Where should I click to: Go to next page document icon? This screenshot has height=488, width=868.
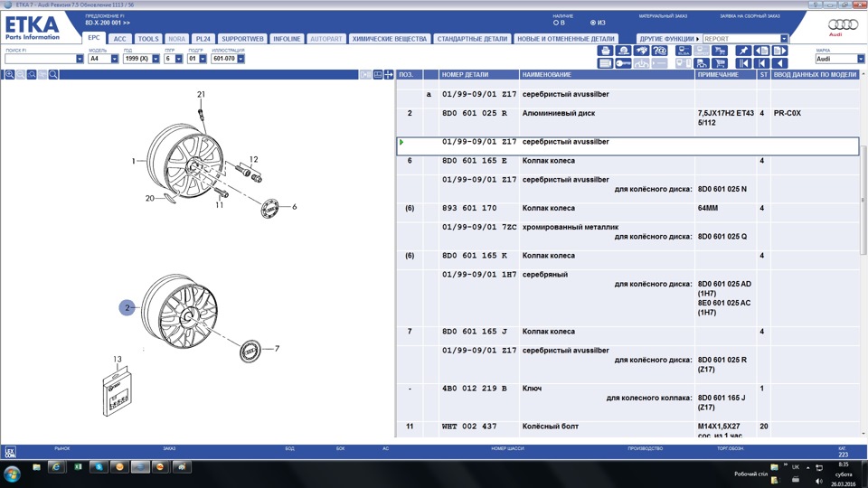pos(779,51)
